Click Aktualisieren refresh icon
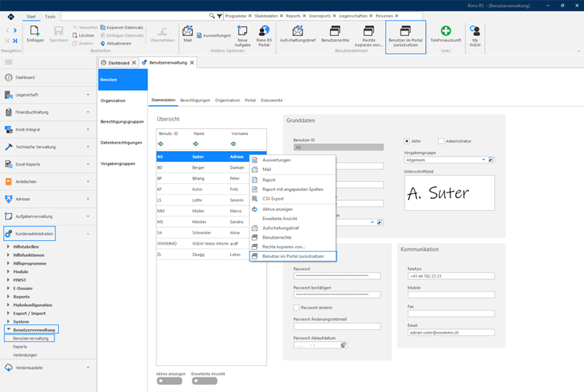This screenshot has width=584, height=392. (103, 44)
